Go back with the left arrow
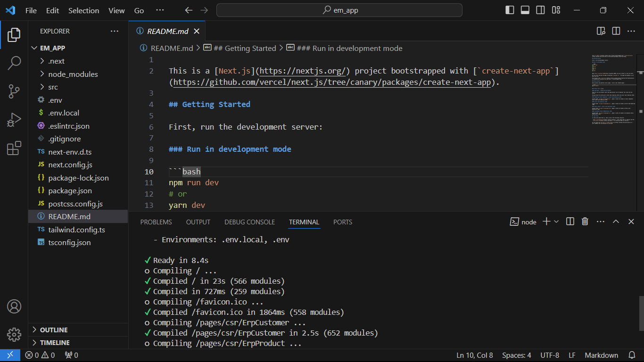644x362 pixels. [x=189, y=10]
